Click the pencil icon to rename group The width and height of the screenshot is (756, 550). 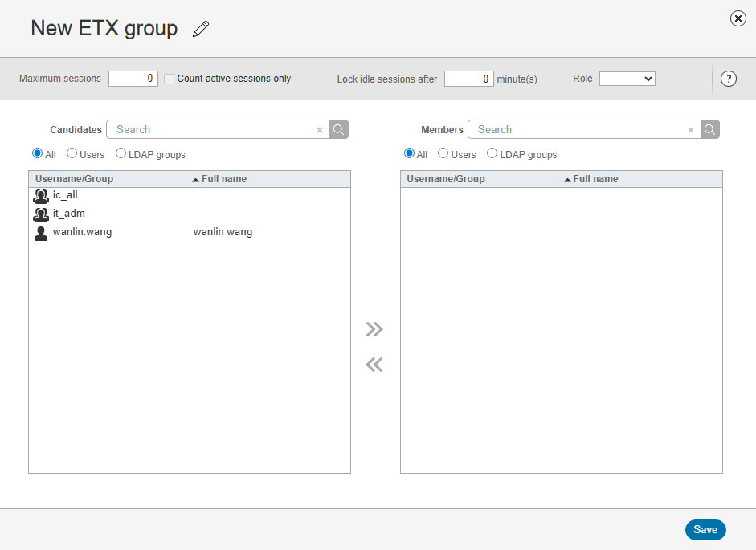click(x=201, y=30)
